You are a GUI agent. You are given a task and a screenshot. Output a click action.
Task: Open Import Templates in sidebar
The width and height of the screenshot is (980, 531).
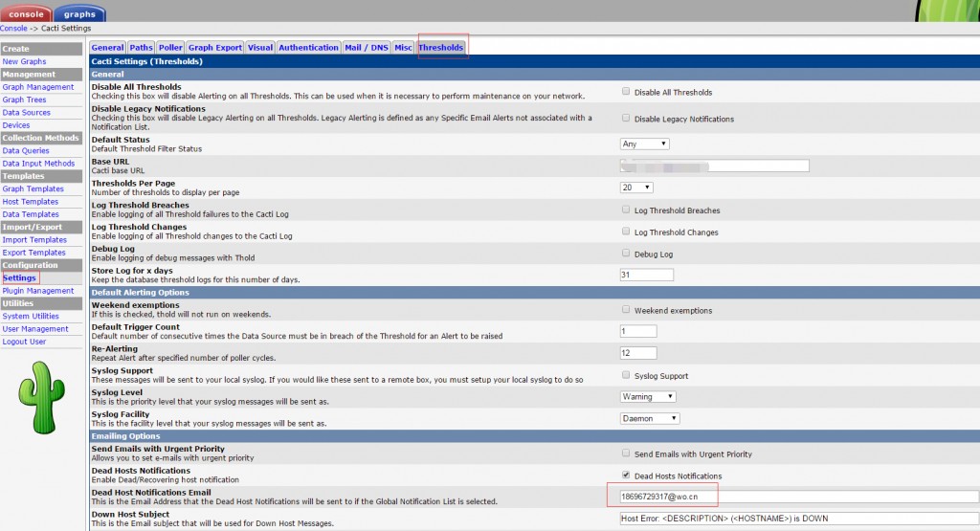click(34, 240)
